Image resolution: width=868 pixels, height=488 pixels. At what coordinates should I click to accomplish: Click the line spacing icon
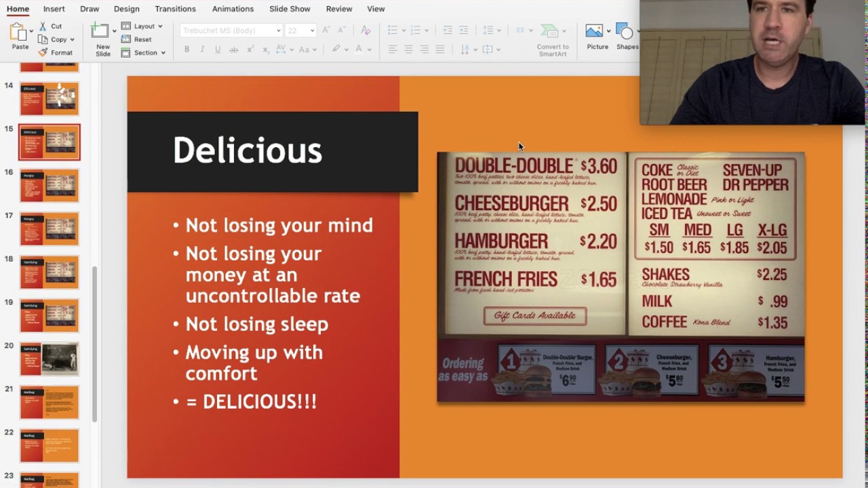coord(488,30)
